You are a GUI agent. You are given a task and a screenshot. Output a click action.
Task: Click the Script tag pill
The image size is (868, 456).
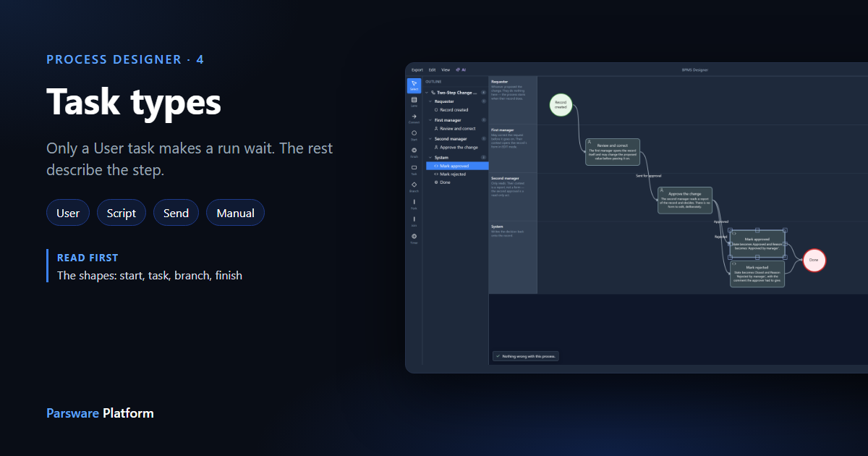(x=122, y=213)
